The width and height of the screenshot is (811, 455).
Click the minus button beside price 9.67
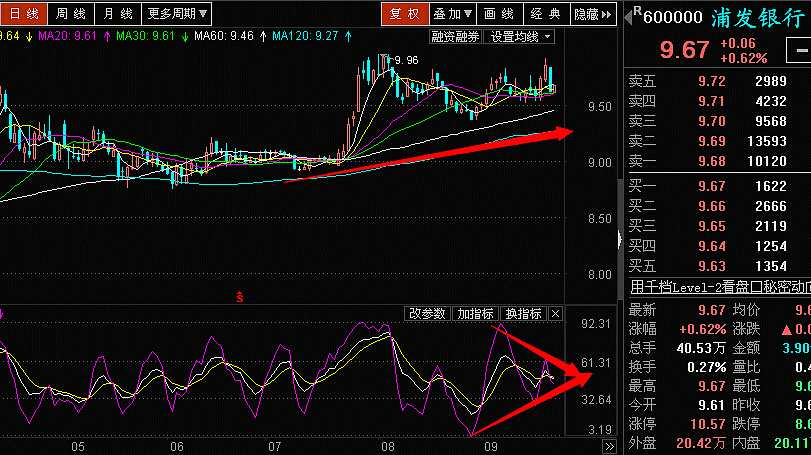801,50
